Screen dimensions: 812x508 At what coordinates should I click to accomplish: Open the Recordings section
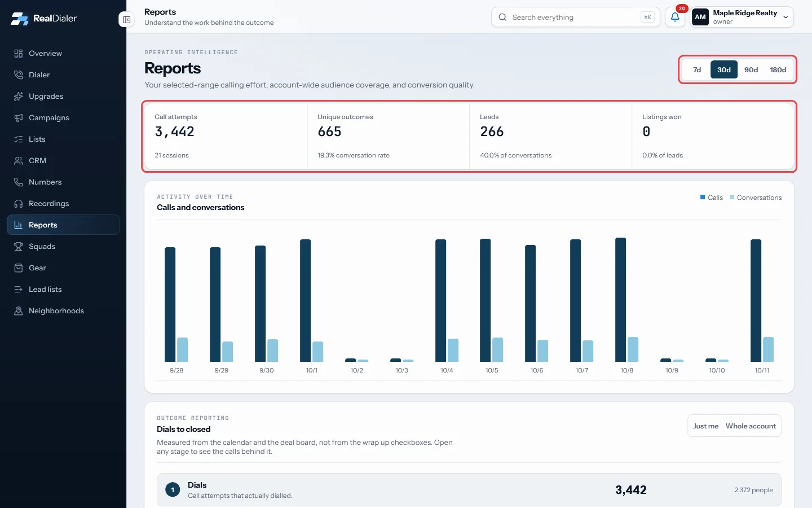coord(63,204)
